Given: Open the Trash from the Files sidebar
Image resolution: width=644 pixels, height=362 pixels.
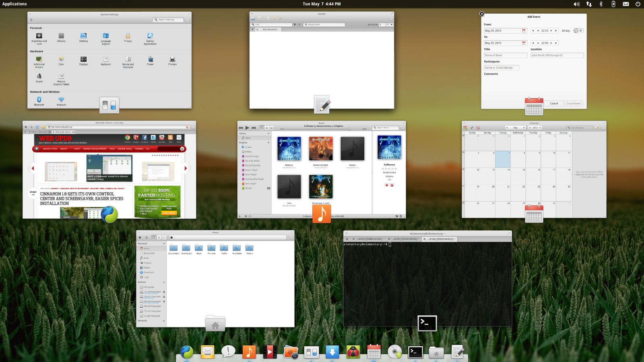Looking at the screenshot, I should tap(146, 277).
